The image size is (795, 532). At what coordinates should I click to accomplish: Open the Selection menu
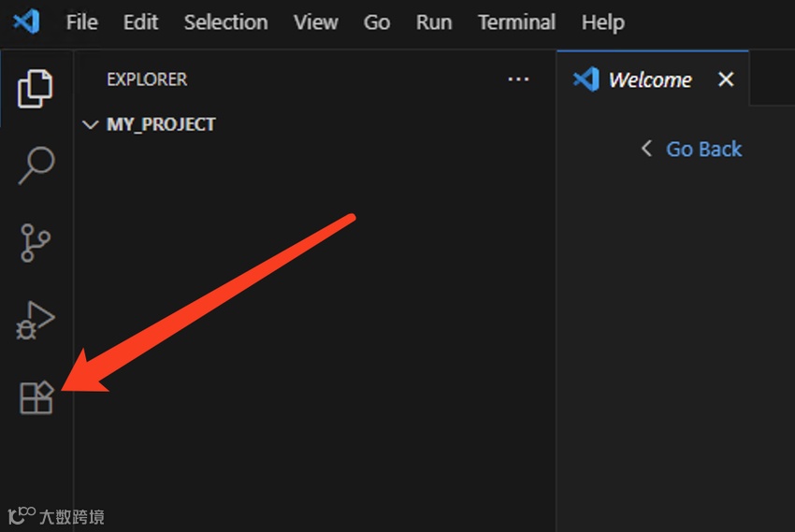pyautogui.click(x=225, y=22)
